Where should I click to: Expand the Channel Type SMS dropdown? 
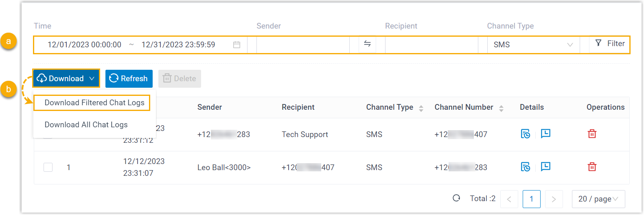click(533, 45)
